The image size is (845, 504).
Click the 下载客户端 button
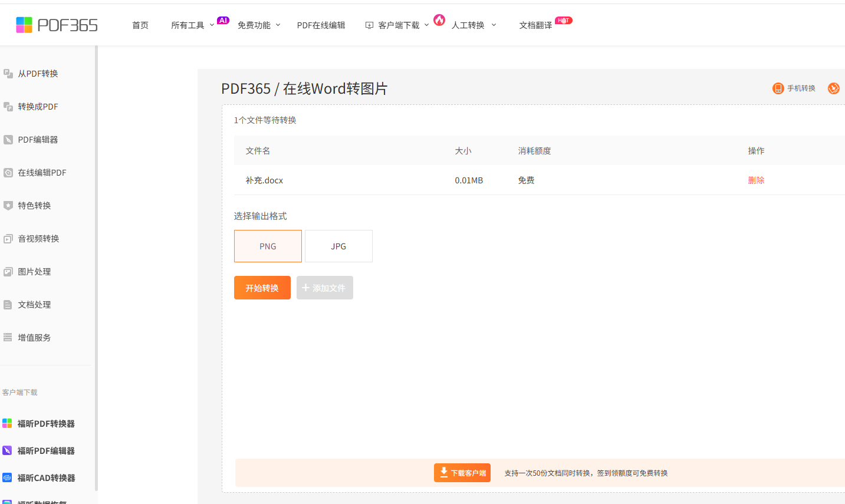(x=462, y=473)
